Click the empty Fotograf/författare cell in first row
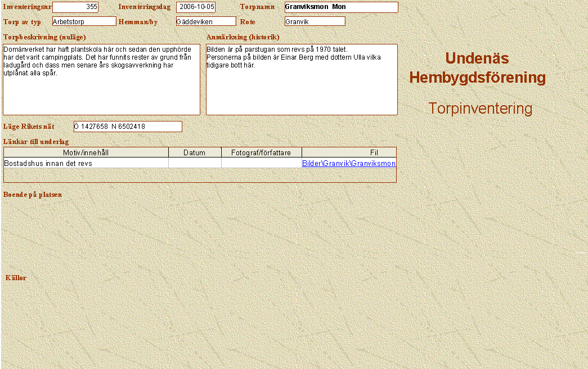The height and width of the screenshot is (369, 588). [x=262, y=163]
